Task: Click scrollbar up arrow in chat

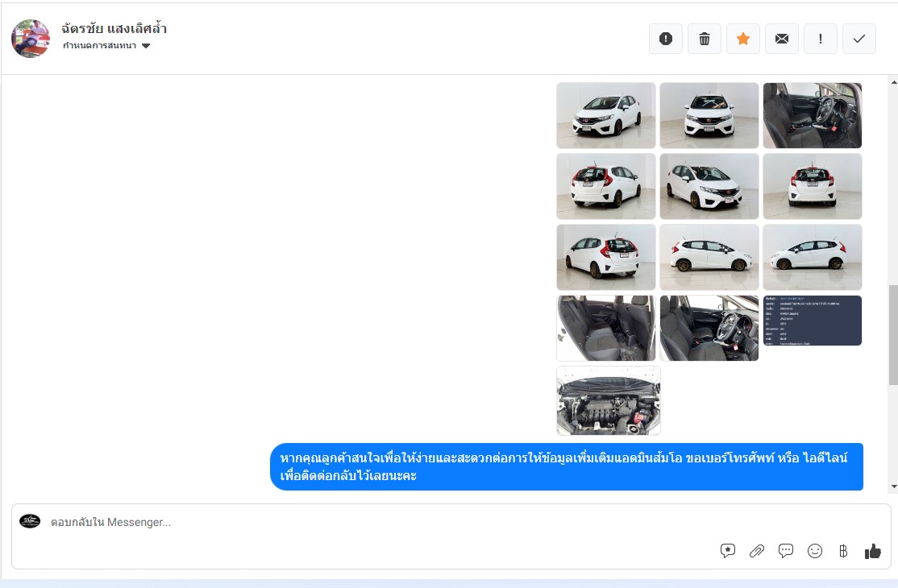Action: pyautogui.click(x=893, y=82)
